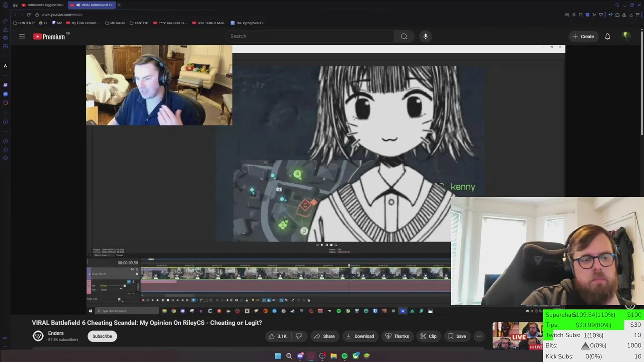Open the heart bookmarks icon
The image size is (644, 362).
[x=601, y=15]
